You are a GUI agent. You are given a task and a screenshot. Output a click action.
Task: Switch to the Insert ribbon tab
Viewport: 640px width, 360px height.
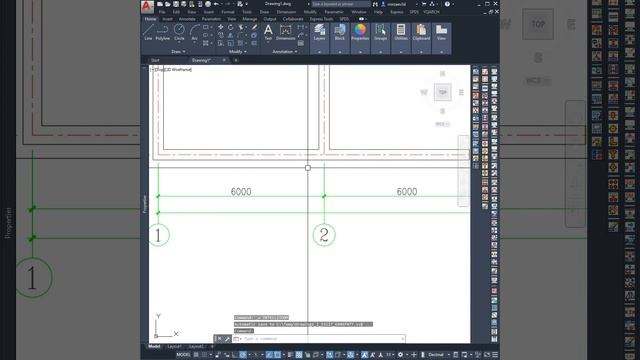pyautogui.click(x=167, y=19)
